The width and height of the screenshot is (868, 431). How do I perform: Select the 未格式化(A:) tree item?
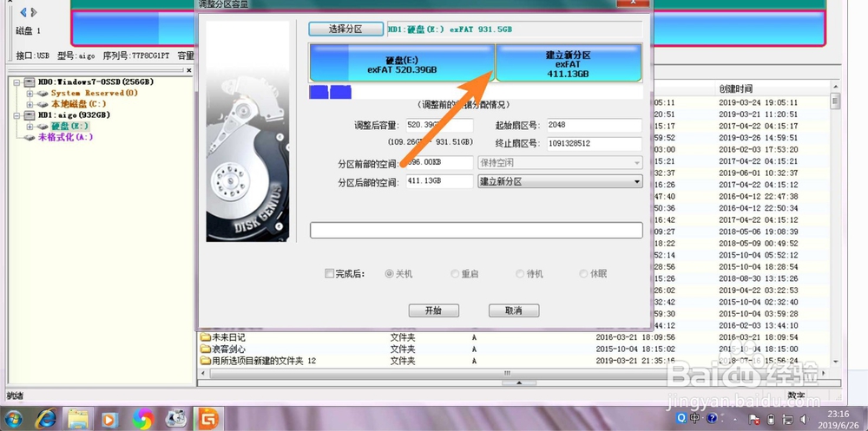point(65,137)
